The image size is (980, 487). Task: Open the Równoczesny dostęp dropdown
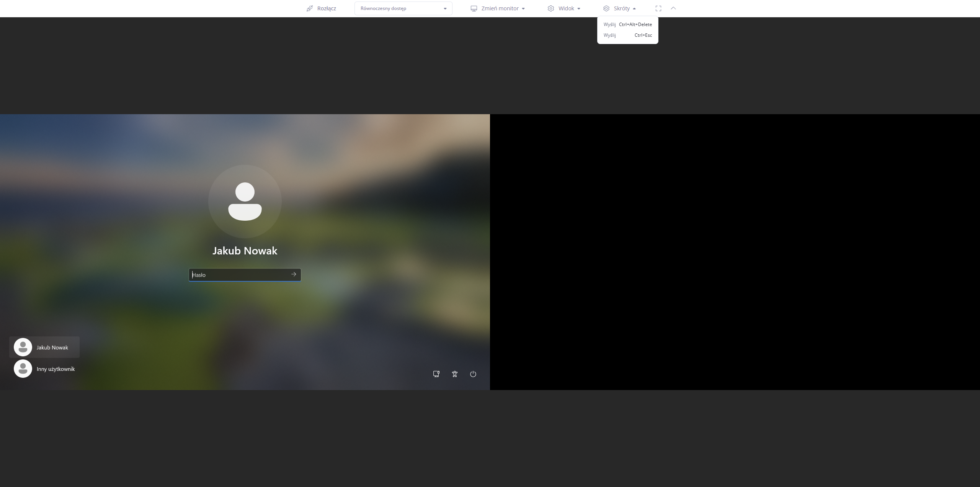pos(403,8)
